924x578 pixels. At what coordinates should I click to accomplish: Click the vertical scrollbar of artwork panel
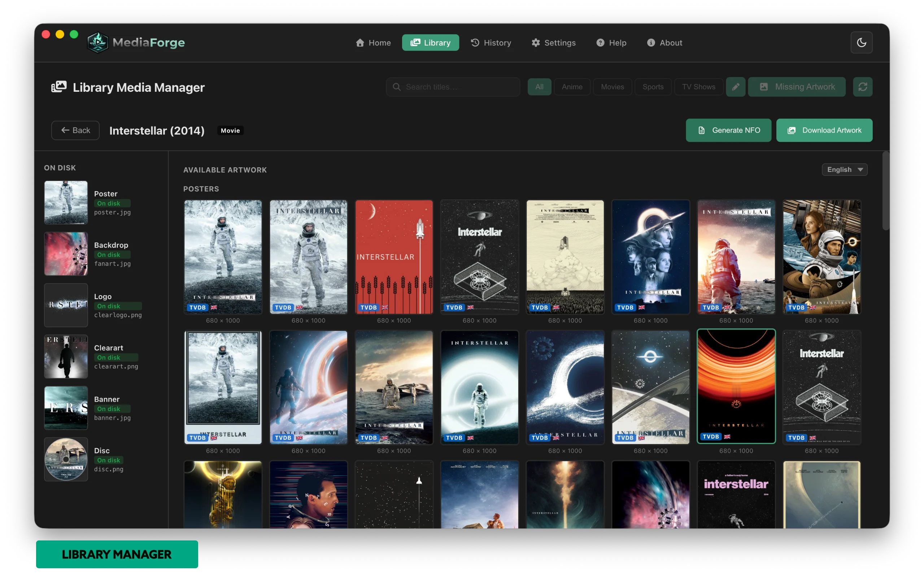(885, 191)
